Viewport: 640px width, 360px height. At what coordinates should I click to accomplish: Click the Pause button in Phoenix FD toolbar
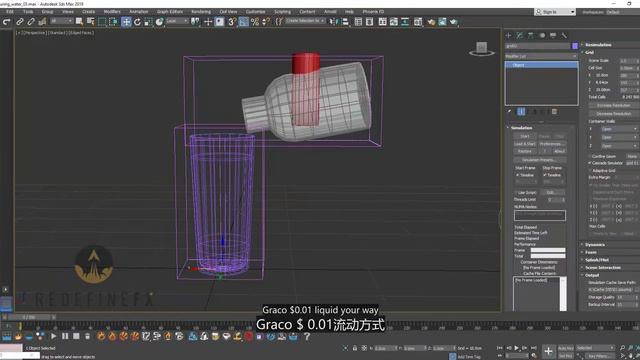pos(65,336)
